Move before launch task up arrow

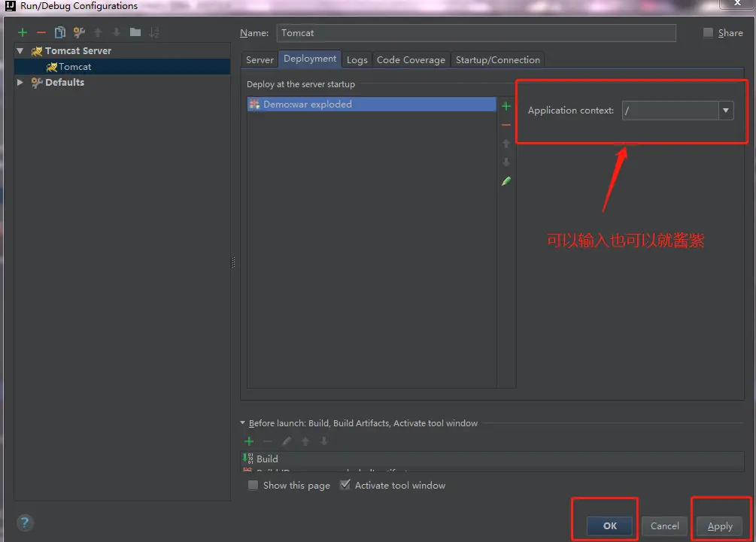pyautogui.click(x=305, y=441)
